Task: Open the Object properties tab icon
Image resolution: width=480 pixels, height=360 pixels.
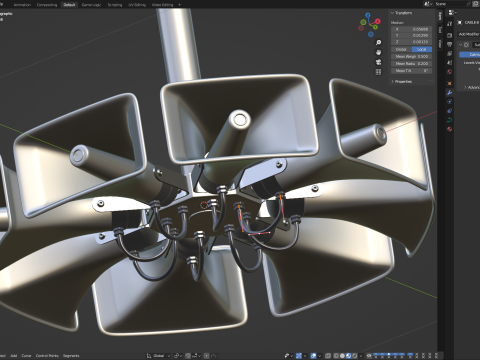Action: point(449,83)
